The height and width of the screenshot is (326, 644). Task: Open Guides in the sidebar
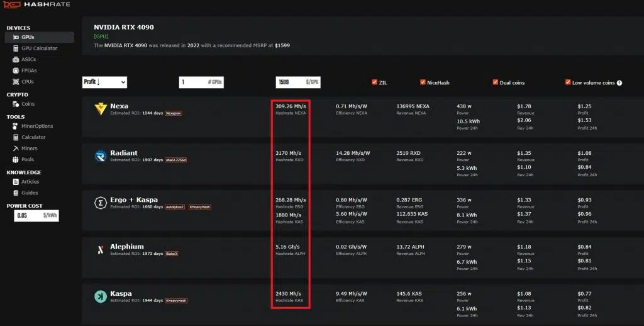point(30,193)
